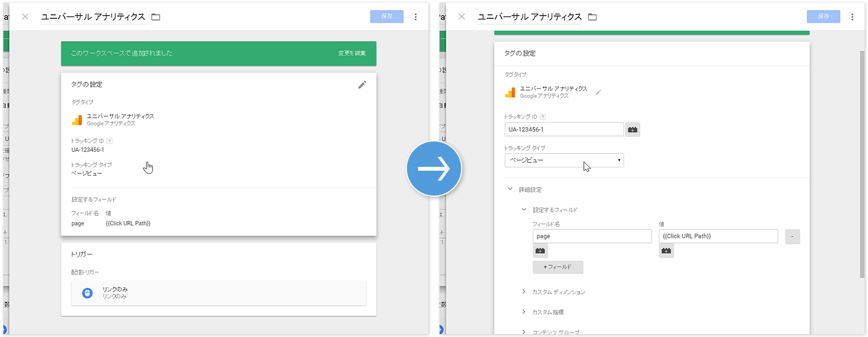Open three-dot menu in right panel
This screenshot has height=337, width=868.
coord(853,17)
